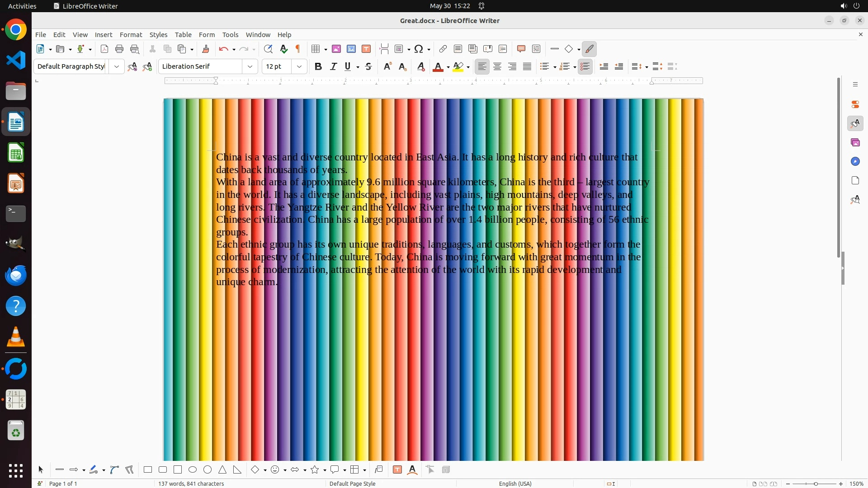The width and height of the screenshot is (868, 488).
Task: Clone formatting with paintbrush icon
Action: pyautogui.click(x=206, y=49)
